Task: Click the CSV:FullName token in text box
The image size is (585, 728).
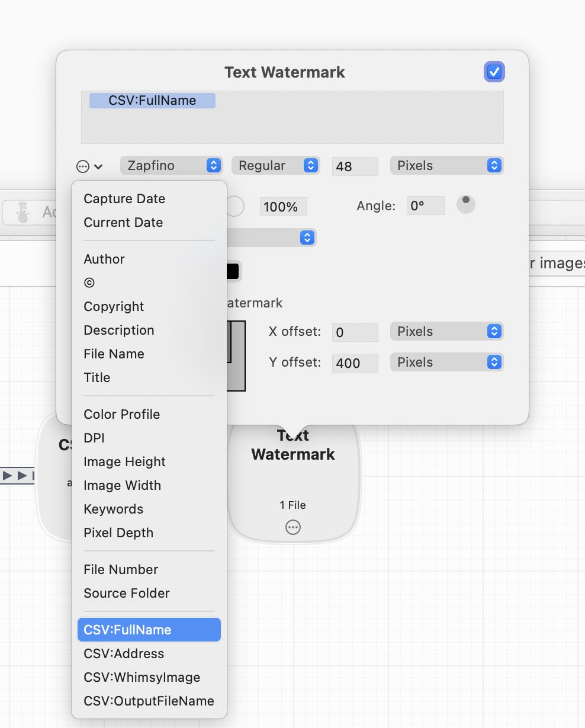Action: pyautogui.click(x=152, y=101)
